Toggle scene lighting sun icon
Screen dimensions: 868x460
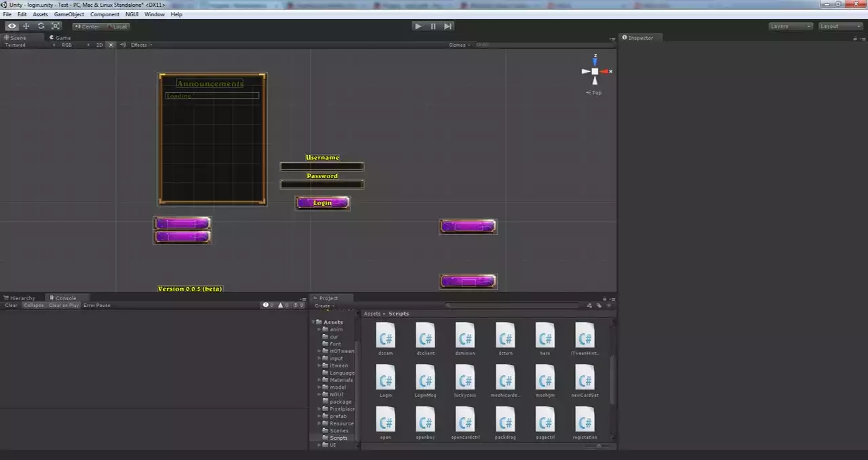click(111, 45)
